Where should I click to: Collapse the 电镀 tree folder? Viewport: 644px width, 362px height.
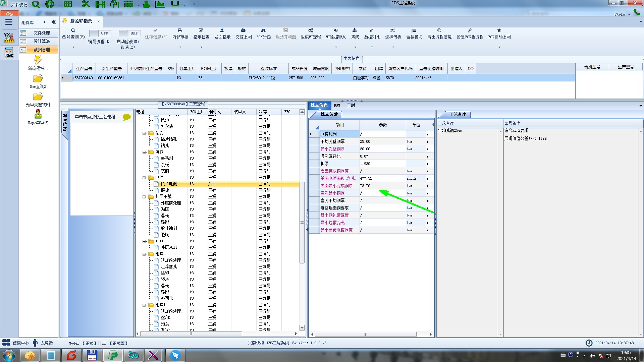[144, 178]
